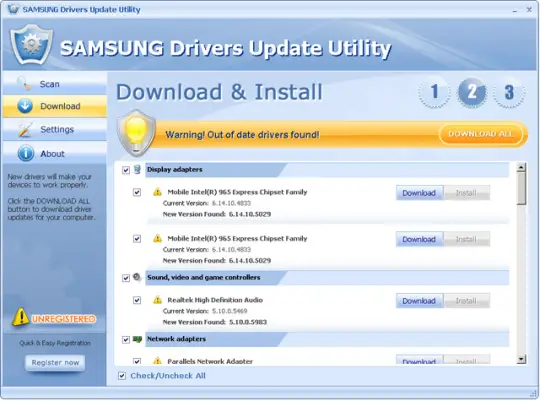Image resolution: width=540 pixels, height=401 pixels.
Task: Click the scrollbar down arrow
Action: (x=521, y=359)
